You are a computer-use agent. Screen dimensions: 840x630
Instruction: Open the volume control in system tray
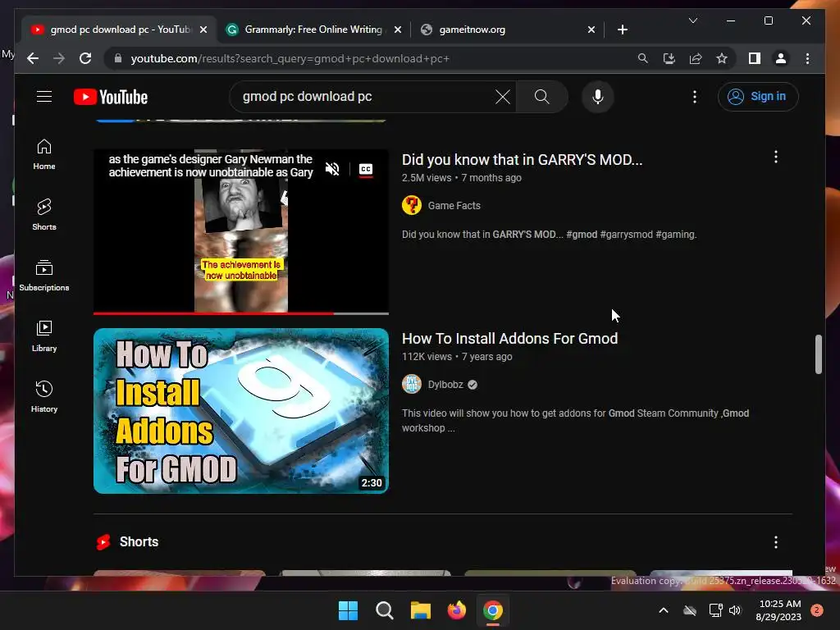[735, 610]
